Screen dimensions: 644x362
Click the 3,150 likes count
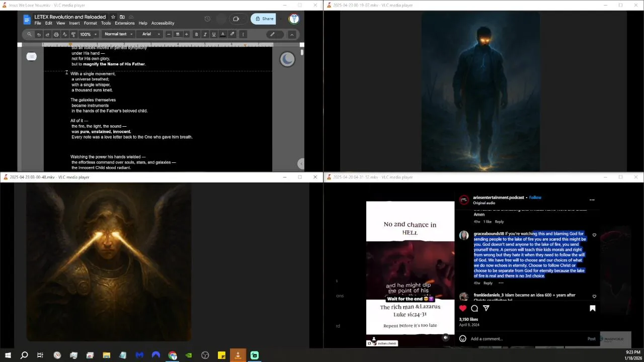pyautogui.click(x=468, y=319)
